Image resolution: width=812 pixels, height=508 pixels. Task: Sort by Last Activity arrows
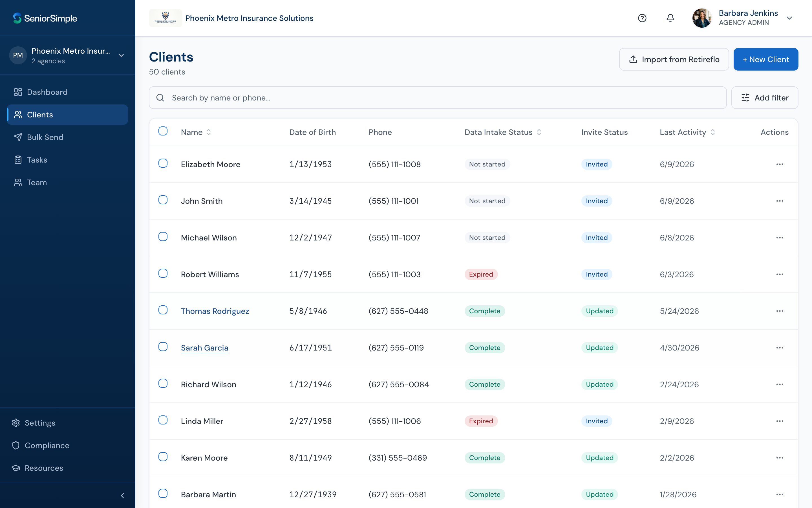[x=713, y=132]
